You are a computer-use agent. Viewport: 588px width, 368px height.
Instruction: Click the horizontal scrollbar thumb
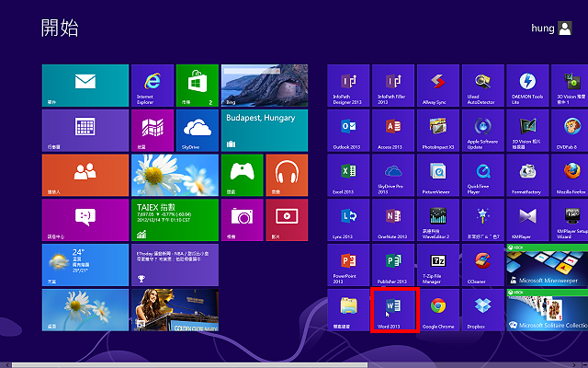(189, 365)
